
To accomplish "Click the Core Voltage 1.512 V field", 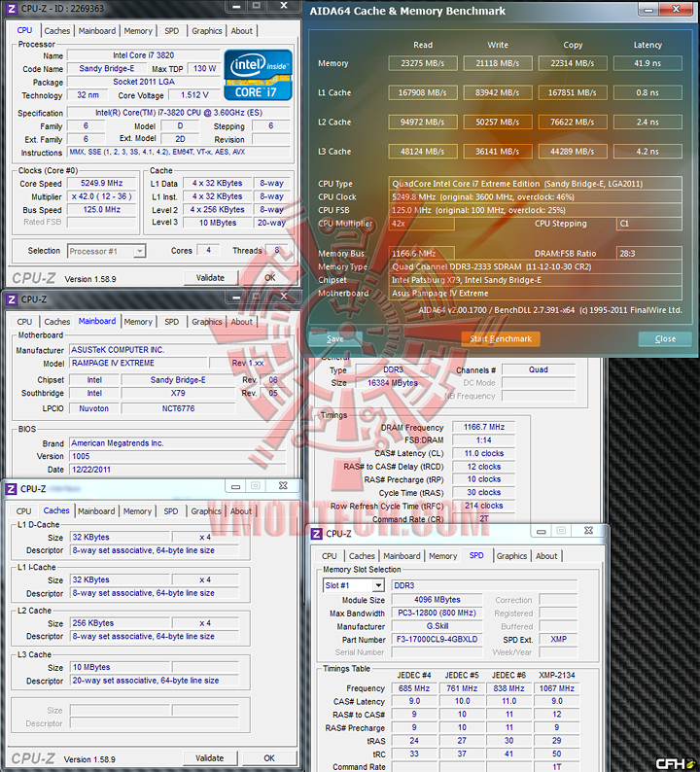I will [193, 95].
